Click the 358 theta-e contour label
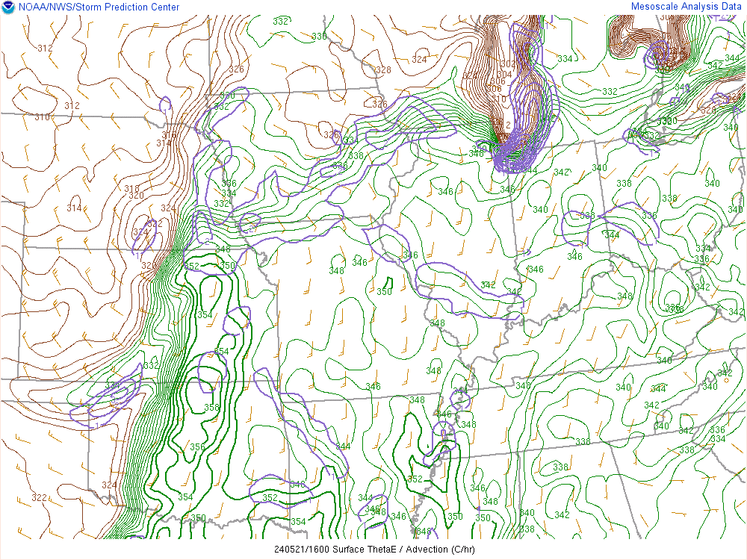The width and height of the screenshot is (747, 560). coord(212,408)
